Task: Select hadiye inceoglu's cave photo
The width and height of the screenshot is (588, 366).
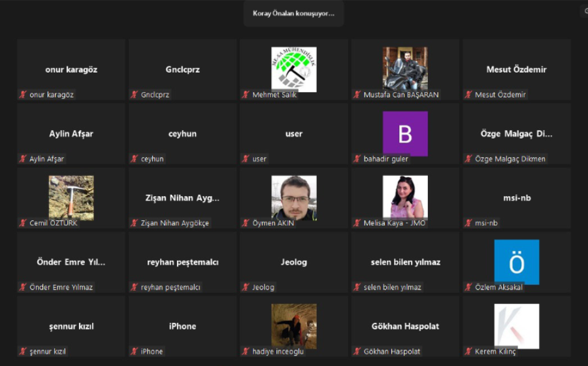Action: (294, 326)
